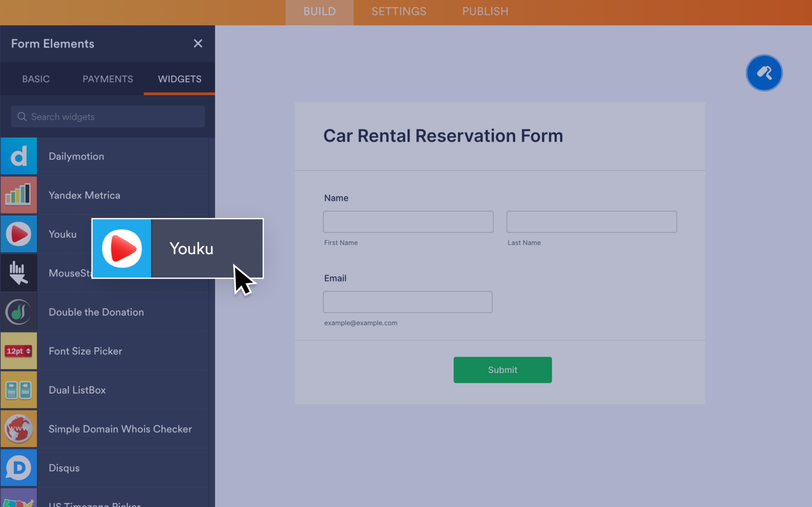Close the Form Elements panel

click(x=198, y=43)
